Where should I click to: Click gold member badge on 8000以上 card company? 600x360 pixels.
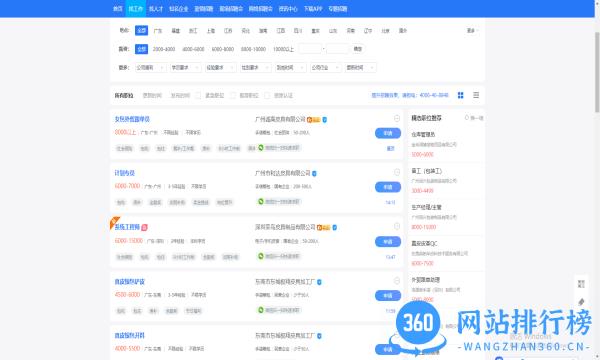click(x=313, y=120)
